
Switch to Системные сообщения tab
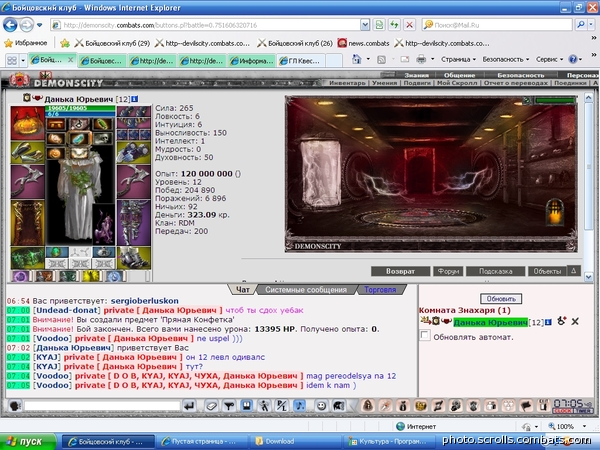(306, 290)
